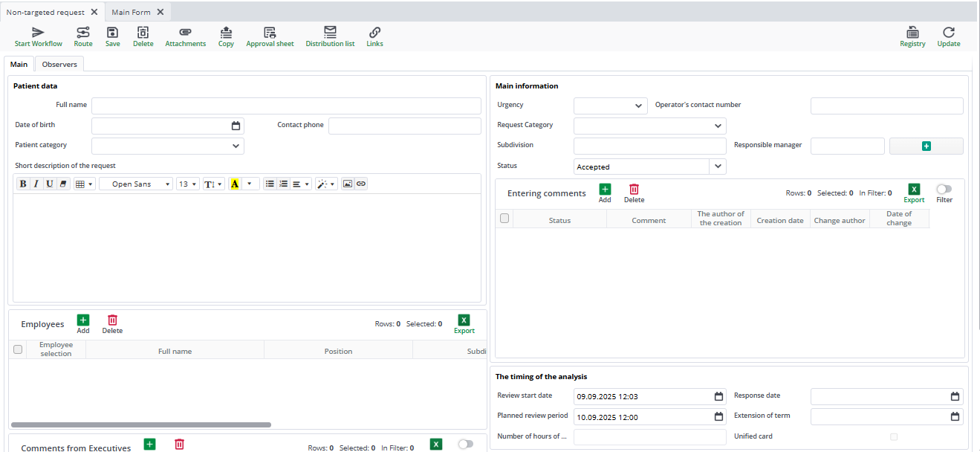Check the Employees select-all checkbox
The image size is (980, 452).
pyautogui.click(x=18, y=349)
